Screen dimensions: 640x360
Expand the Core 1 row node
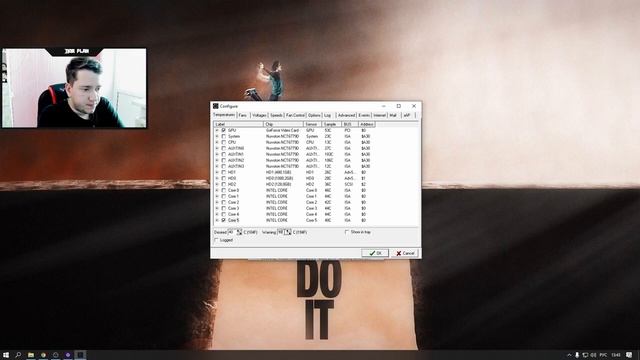pyautogui.click(x=217, y=196)
